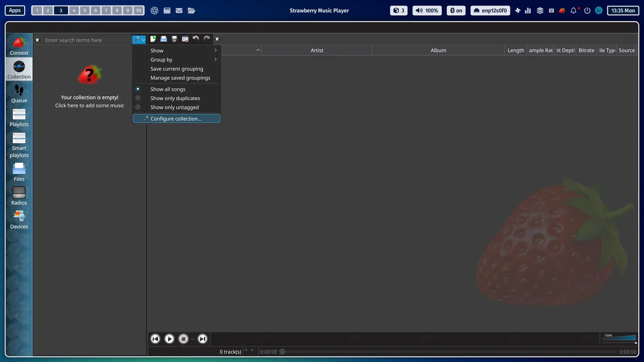644x362 pixels.
Task: Switch to workspace 10
Action: coord(138,10)
